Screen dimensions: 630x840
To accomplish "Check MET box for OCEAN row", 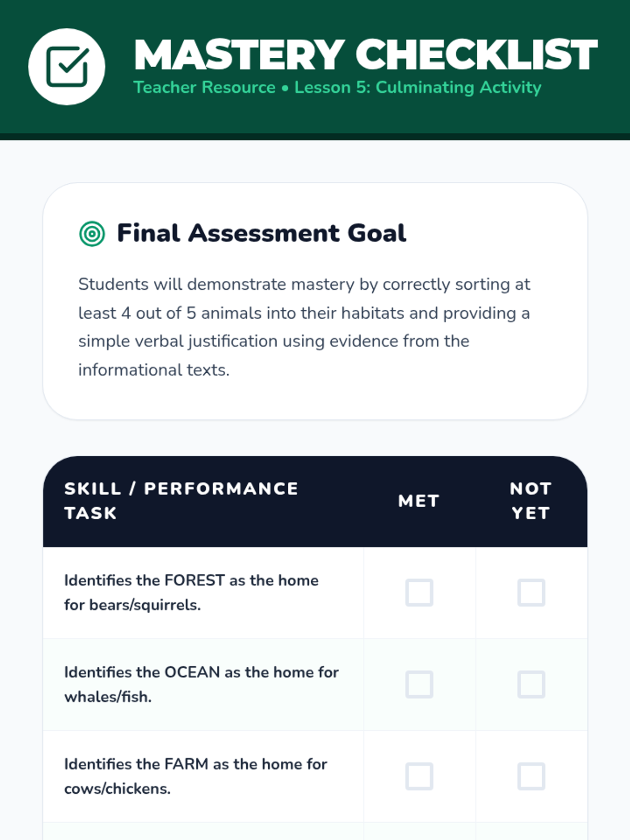I will [x=419, y=685].
